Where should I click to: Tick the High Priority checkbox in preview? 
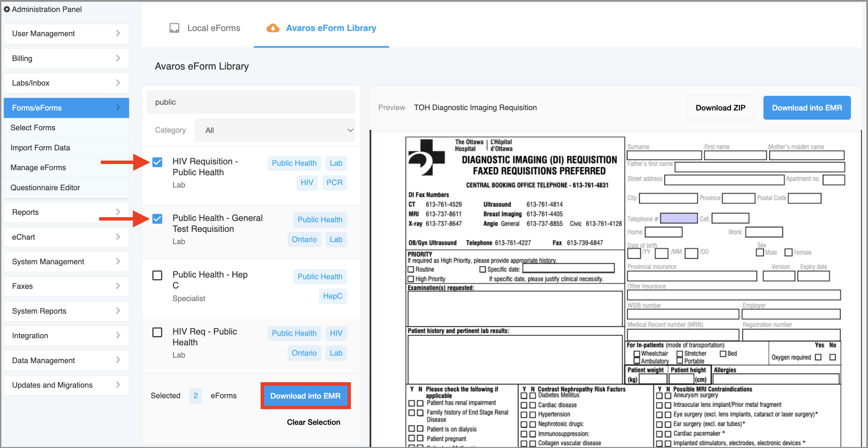tap(411, 279)
